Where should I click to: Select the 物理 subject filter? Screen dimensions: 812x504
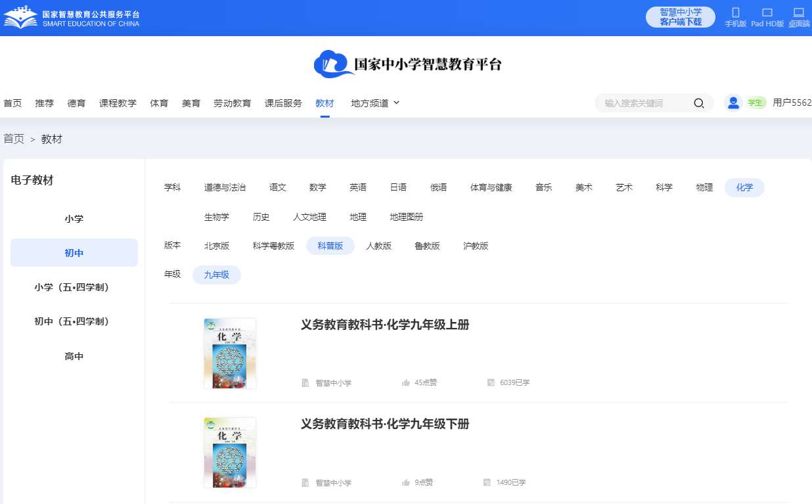[704, 187]
